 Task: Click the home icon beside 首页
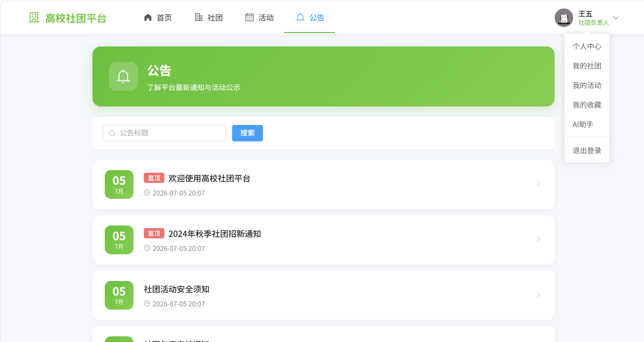click(x=148, y=17)
